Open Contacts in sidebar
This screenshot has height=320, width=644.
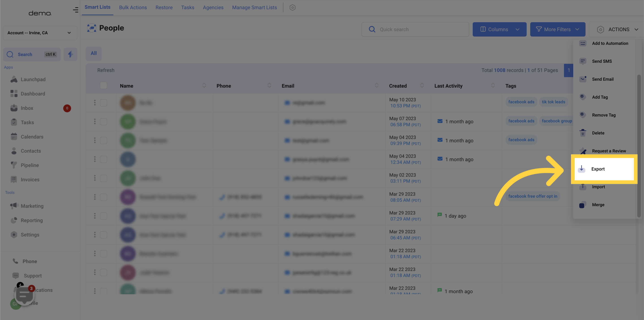tap(26, 151)
